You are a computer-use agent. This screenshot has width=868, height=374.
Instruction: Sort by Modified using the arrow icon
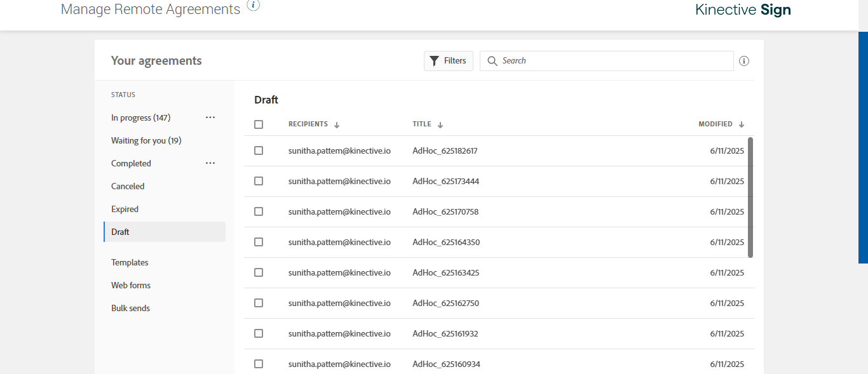(x=742, y=125)
